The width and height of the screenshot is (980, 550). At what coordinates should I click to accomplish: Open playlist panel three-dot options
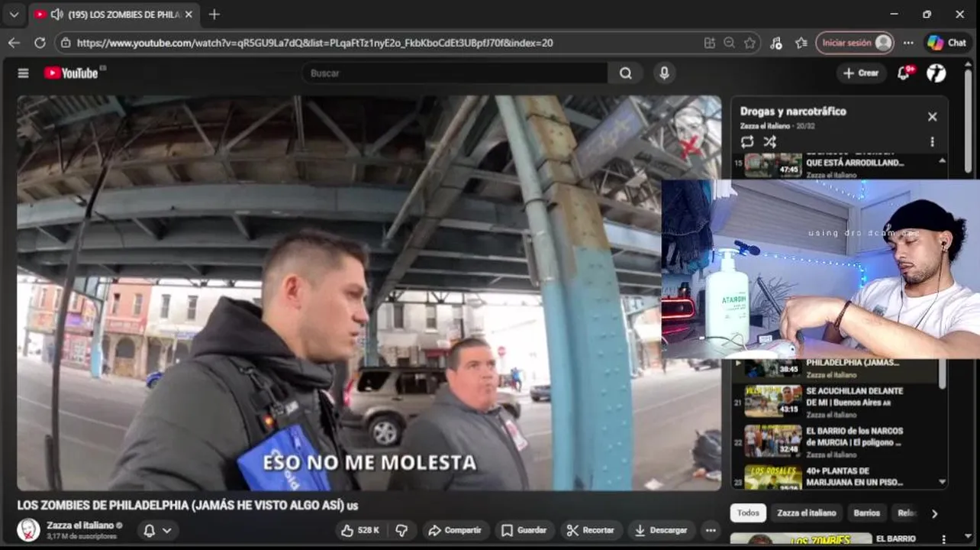(x=932, y=141)
